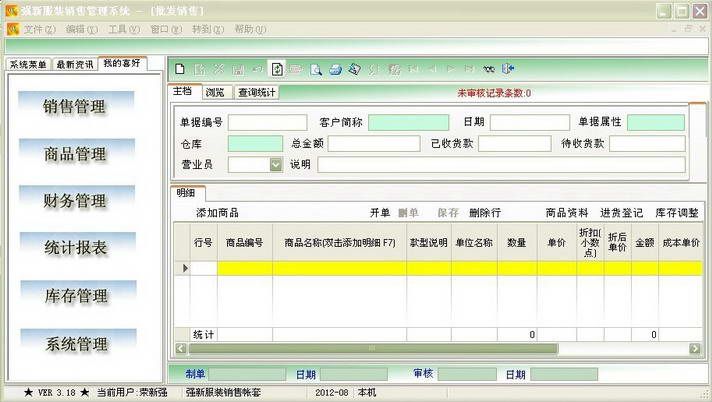Click the grid scroll-right arrow

tap(695, 348)
